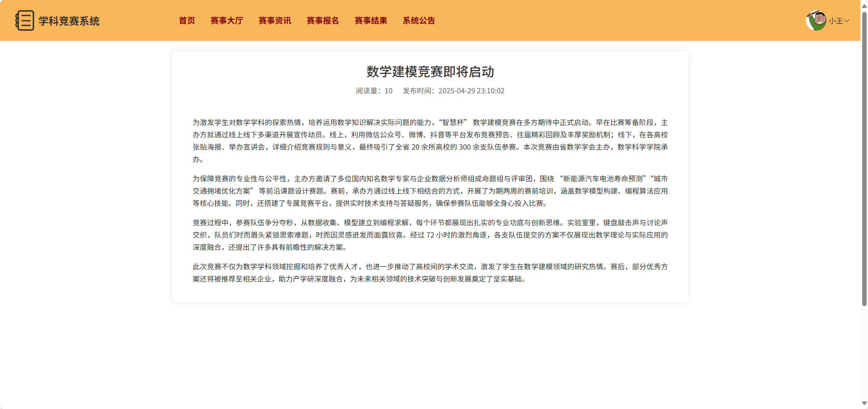Click the 学科竞赛系统 site title
Image resolution: width=868 pixels, height=409 pixels.
(x=69, y=21)
